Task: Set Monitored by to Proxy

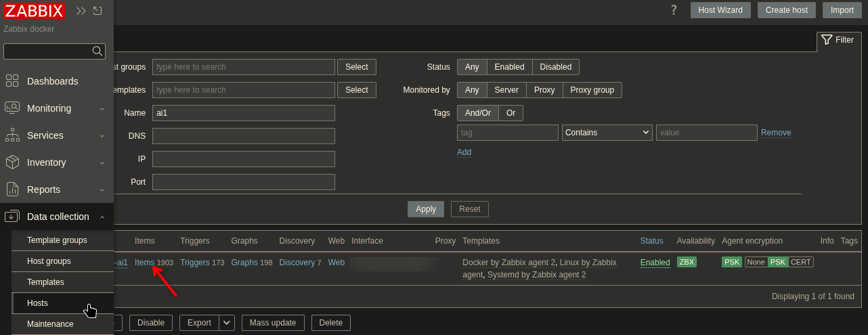Action: point(544,90)
